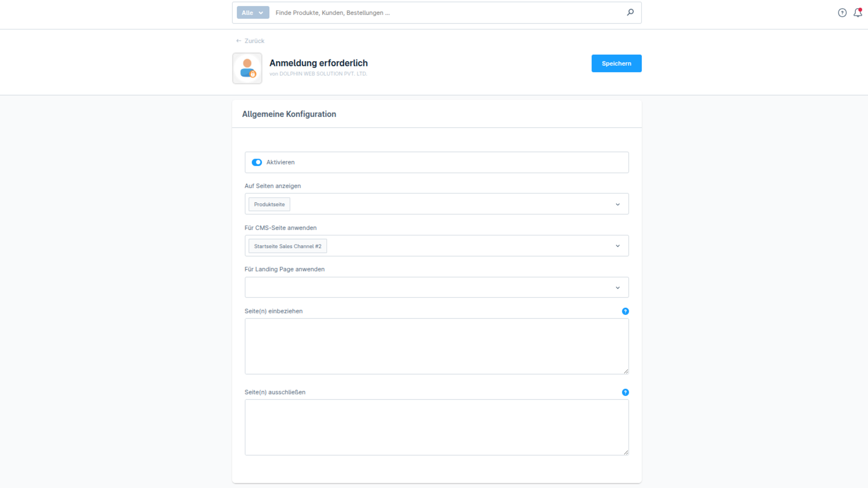This screenshot has width=868, height=488.
Task: Open the Alle search filter dropdown
Action: pos(253,13)
